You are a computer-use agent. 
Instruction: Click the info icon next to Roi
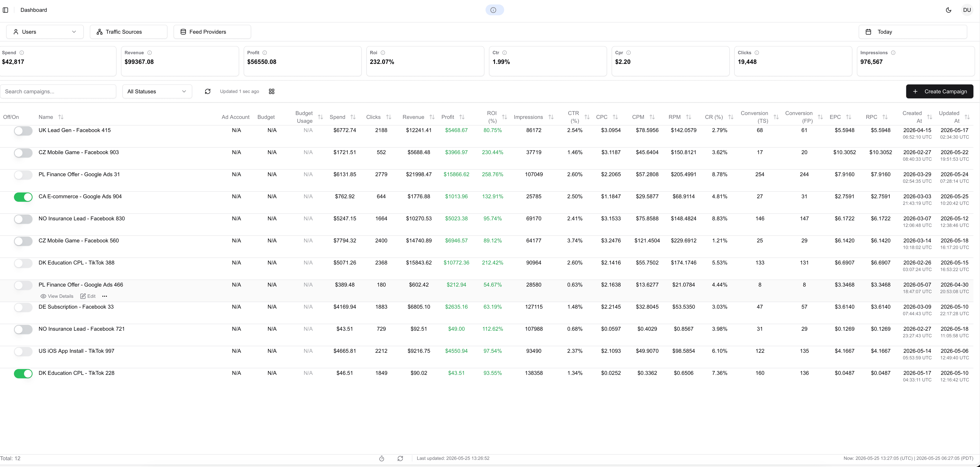383,53
